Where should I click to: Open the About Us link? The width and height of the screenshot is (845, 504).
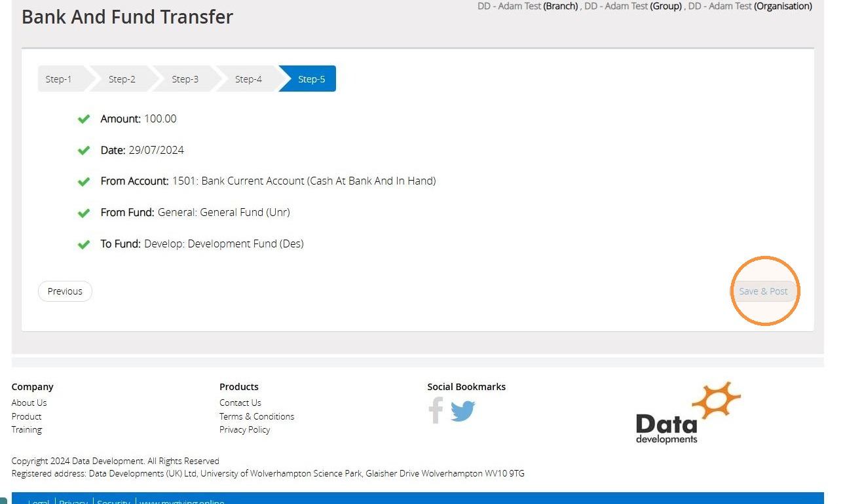click(x=29, y=403)
